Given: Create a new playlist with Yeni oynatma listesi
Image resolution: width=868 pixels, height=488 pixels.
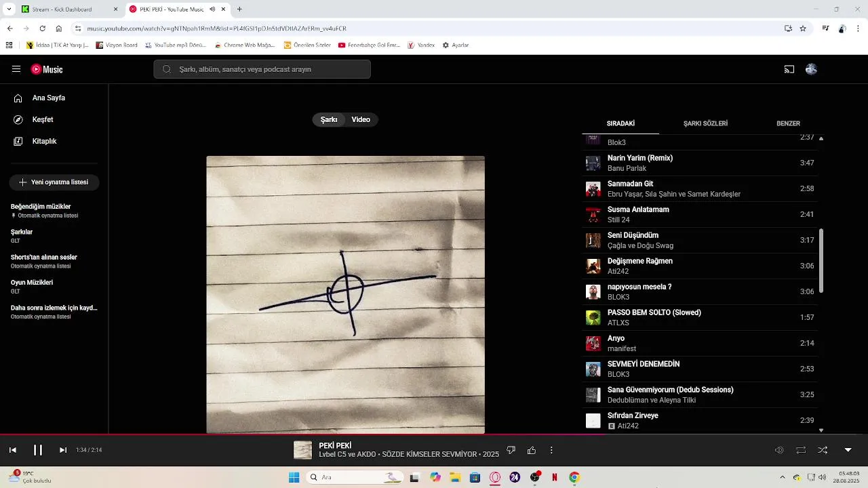Looking at the screenshot, I should pyautogui.click(x=54, y=182).
